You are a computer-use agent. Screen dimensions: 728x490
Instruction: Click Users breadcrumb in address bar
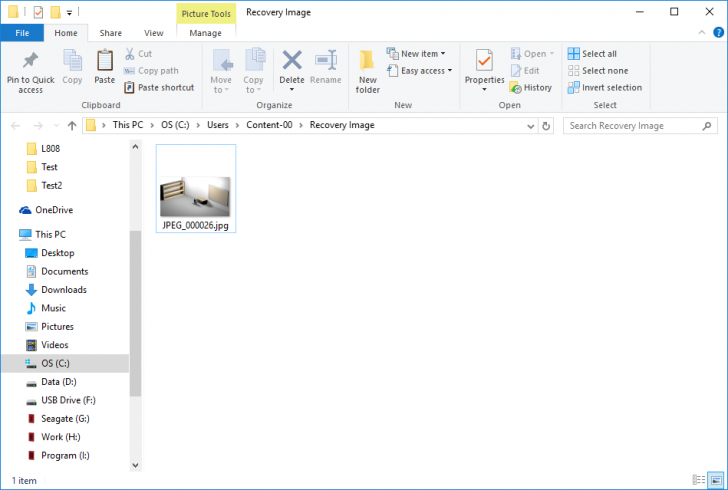click(x=218, y=125)
